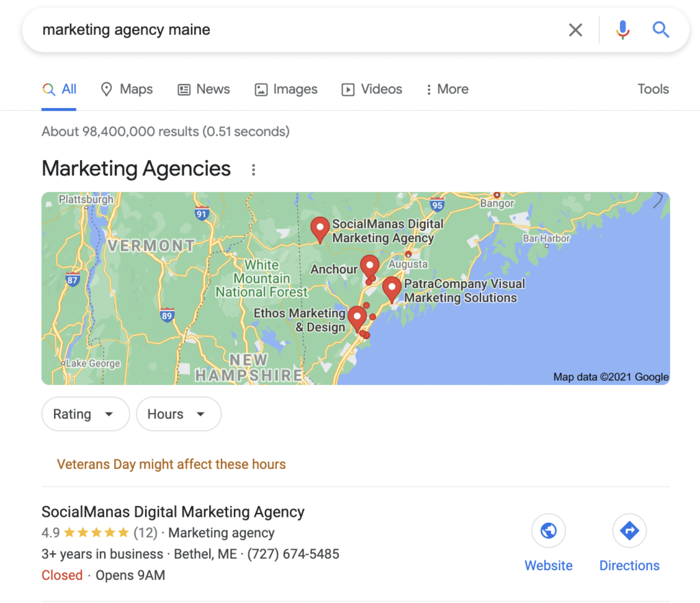The height and width of the screenshot is (603, 700).
Task: Open the Videos results tab
Action: click(372, 90)
